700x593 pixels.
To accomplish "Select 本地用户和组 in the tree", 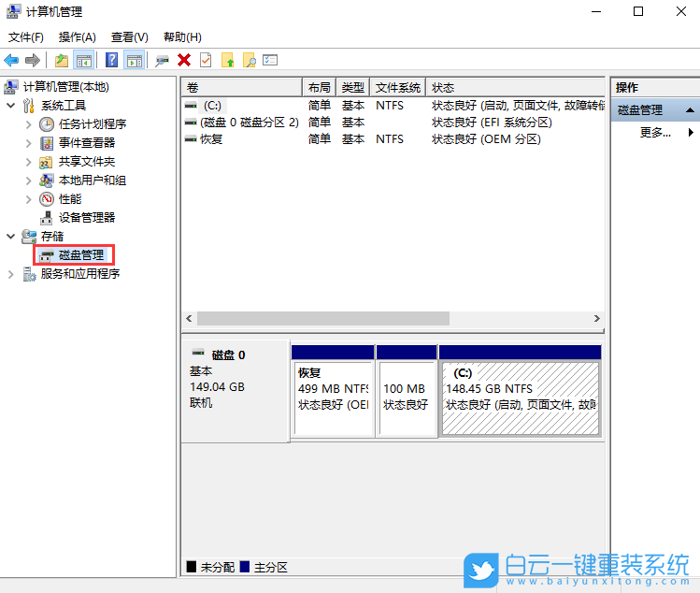I will pos(92,181).
